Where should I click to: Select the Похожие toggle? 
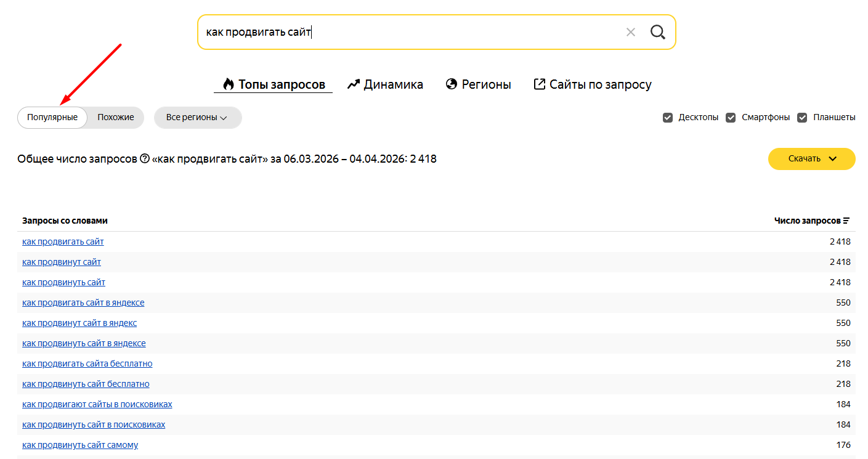(x=115, y=117)
